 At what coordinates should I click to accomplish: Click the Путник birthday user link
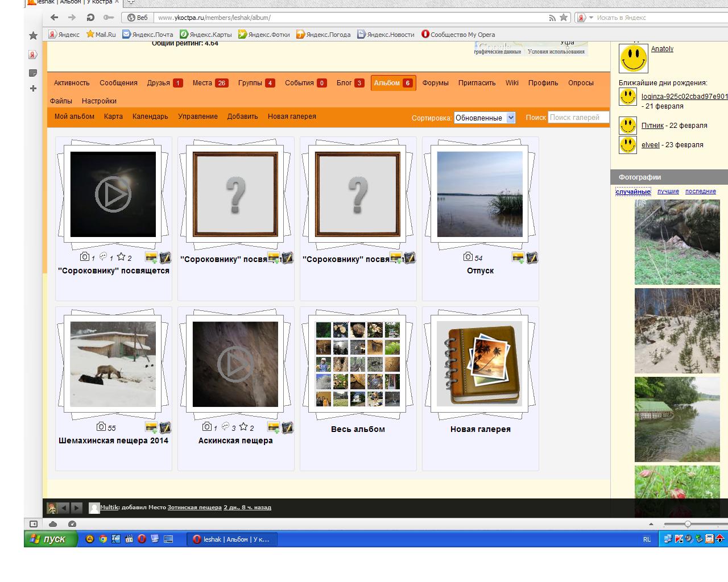[x=652, y=126]
